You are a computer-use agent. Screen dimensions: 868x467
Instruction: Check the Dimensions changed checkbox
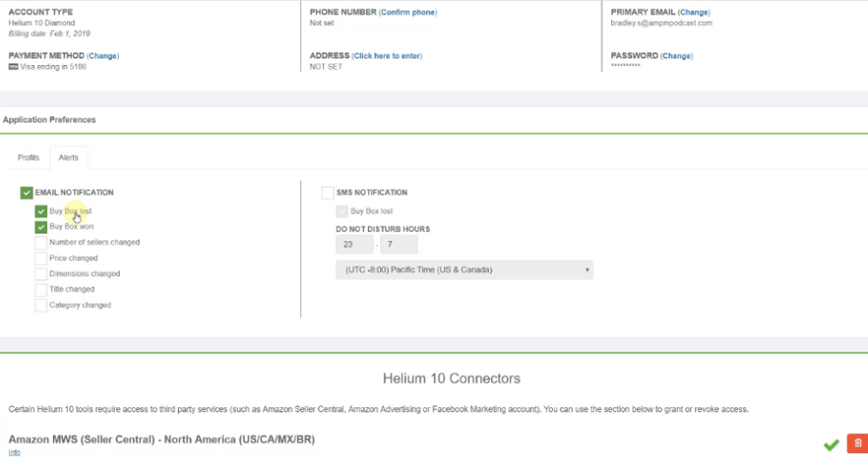tap(41, 274)
